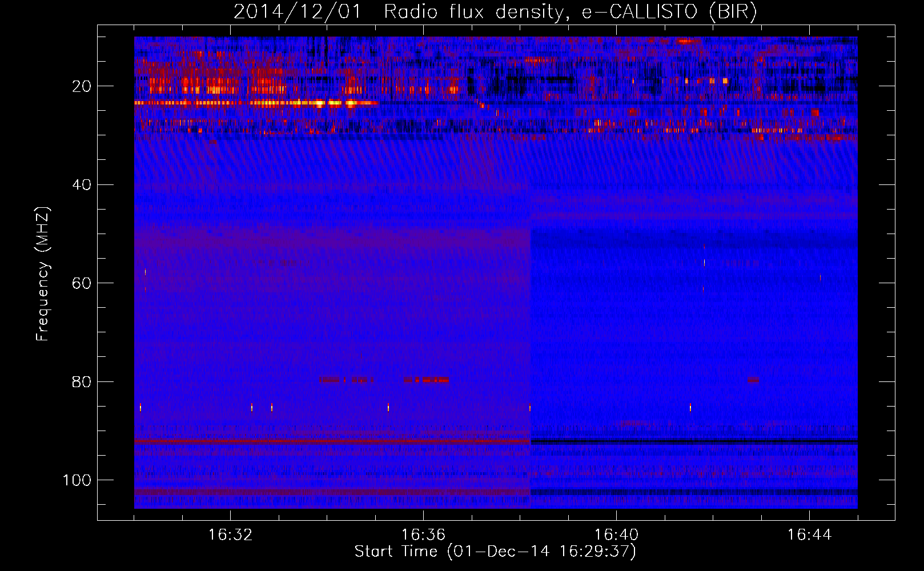Click the frequency tick label 80
Viewport: 924px width, 571px height.
82,381
